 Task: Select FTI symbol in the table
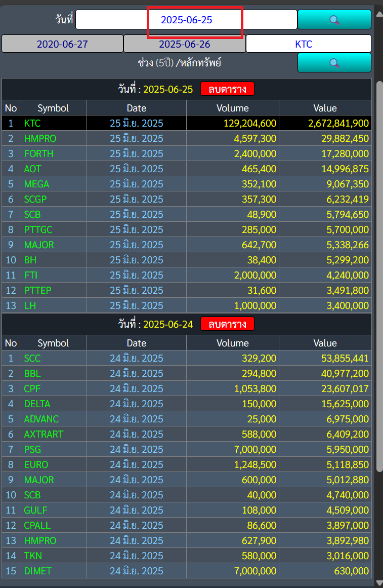(31, 275)
